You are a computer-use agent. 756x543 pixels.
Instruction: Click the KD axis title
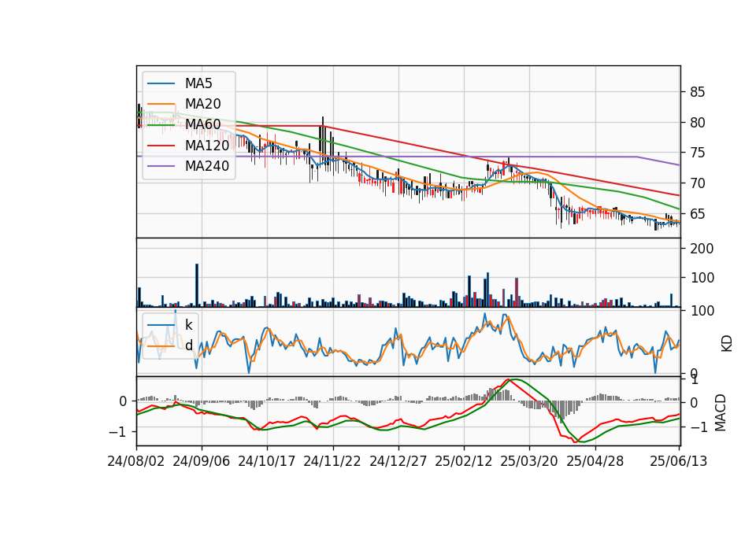[x=727, y=344]
